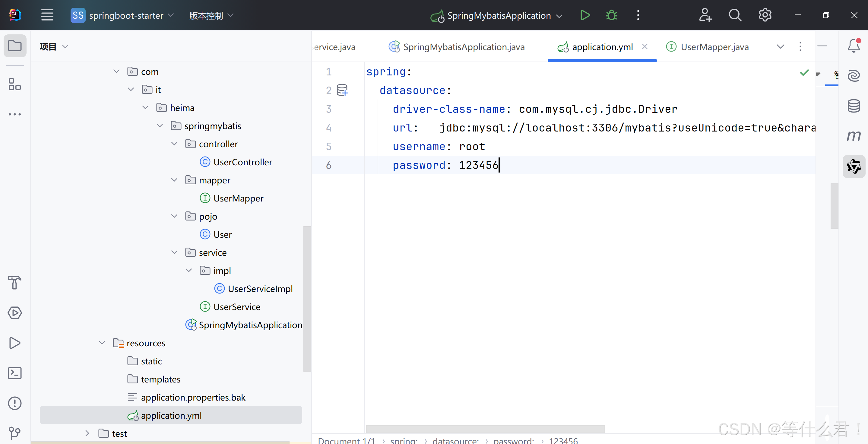Show the Problems tool window
The height and width of the screenshot is (444, 868).
15,403
